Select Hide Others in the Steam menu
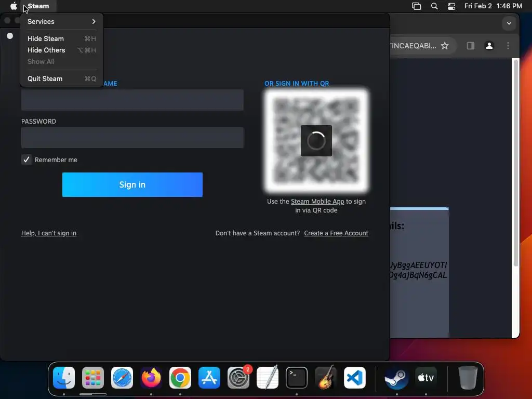532x399 pixels. point(61,50)
